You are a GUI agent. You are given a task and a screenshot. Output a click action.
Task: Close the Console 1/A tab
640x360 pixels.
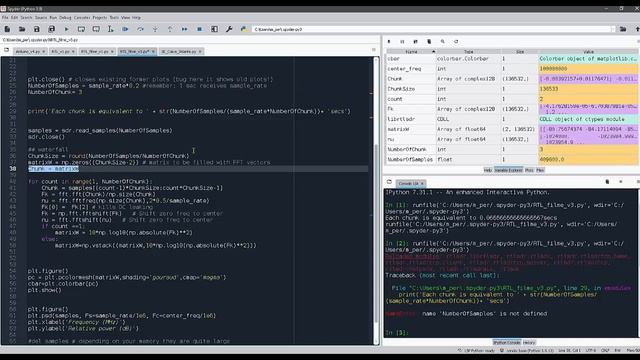coord(422,183)
